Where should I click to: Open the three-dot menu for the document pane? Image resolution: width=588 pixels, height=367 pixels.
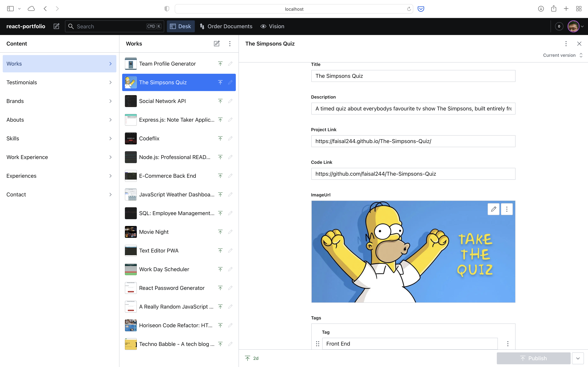pyautogui.click(x=566, y=43)
